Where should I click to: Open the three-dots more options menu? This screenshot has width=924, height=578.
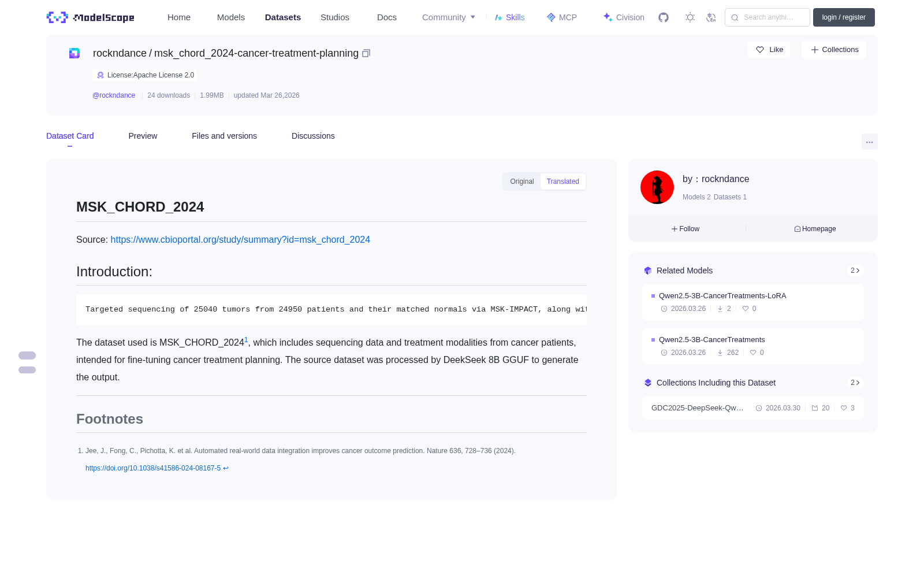[869, 142]
